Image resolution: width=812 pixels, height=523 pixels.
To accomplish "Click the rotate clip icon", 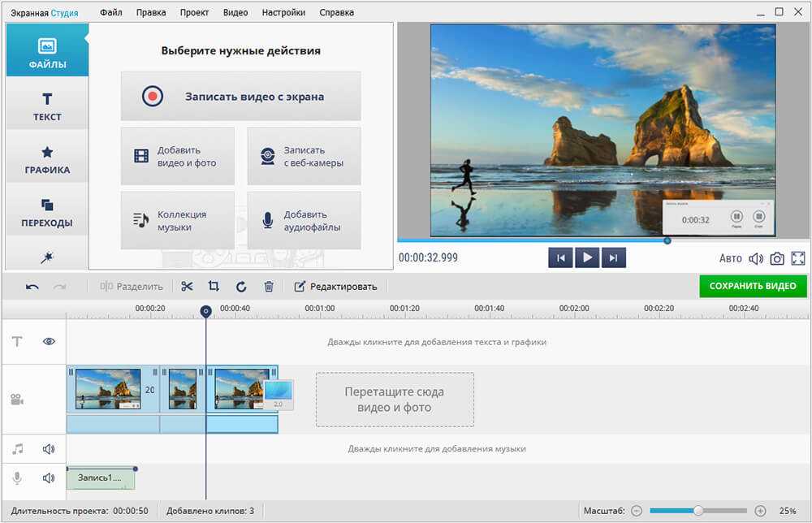I will click(x=241, y=286).
